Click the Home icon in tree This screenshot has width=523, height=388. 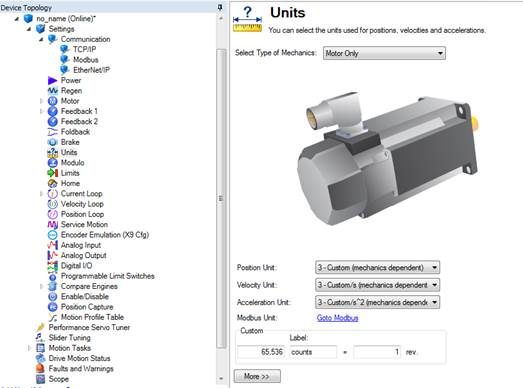[52, 183]
